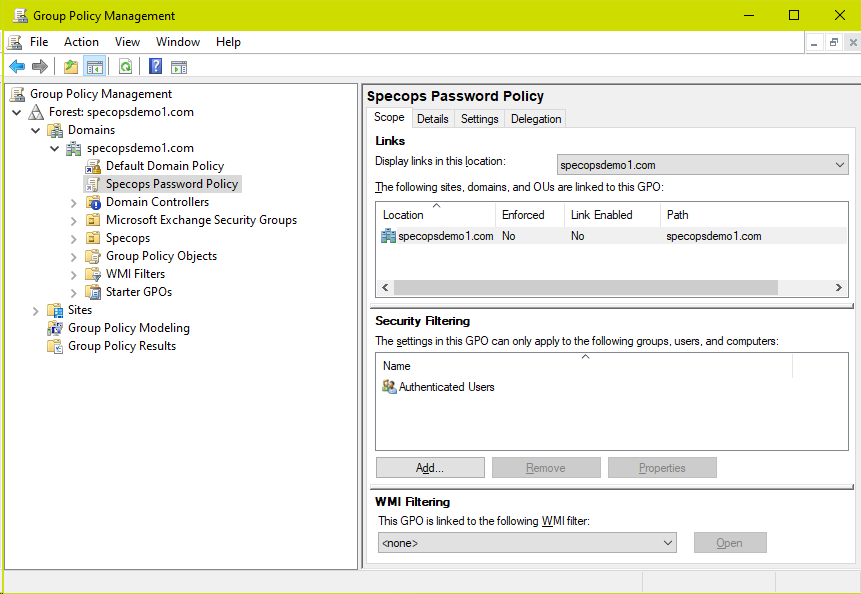Sort Security Filtering by the Name column header
This screenshot has width=861, height=594.
(585, 366)
